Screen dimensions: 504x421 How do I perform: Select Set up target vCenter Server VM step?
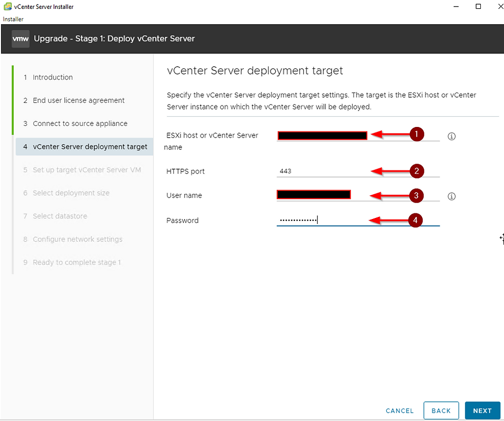pos(82,170)
